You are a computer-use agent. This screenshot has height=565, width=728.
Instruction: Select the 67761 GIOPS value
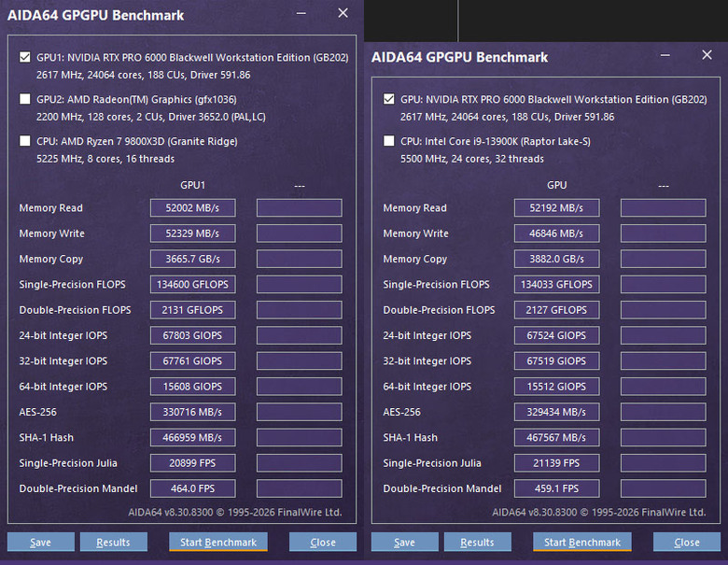(192, 361)
